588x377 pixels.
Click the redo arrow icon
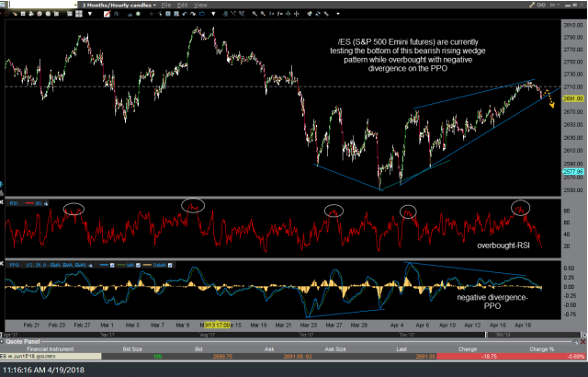coord(193,14)
